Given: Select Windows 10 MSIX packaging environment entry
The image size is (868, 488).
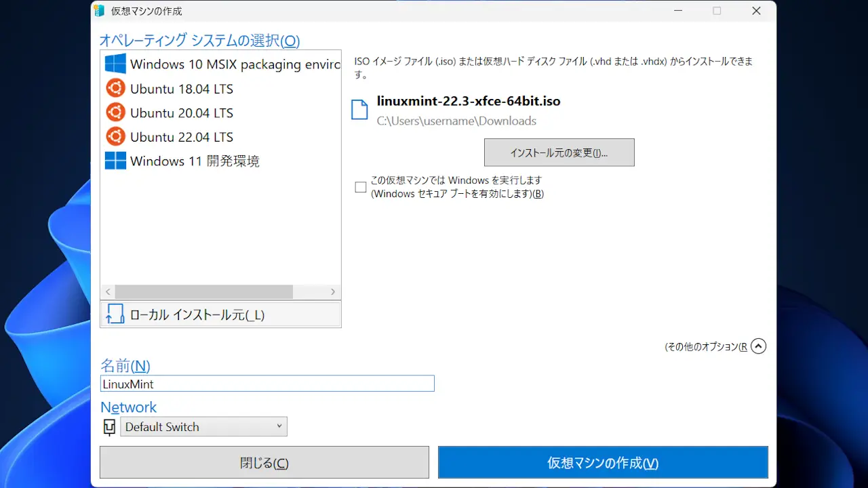Looking at the screenshot, I should (x=221, y=64).
